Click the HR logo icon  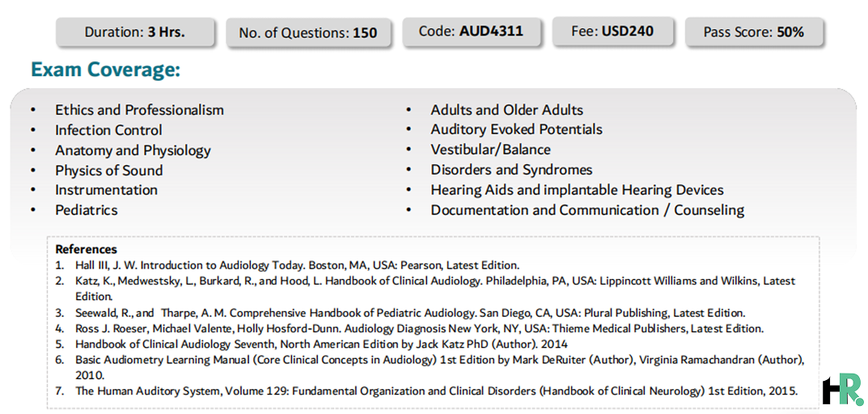click(843, 389)
